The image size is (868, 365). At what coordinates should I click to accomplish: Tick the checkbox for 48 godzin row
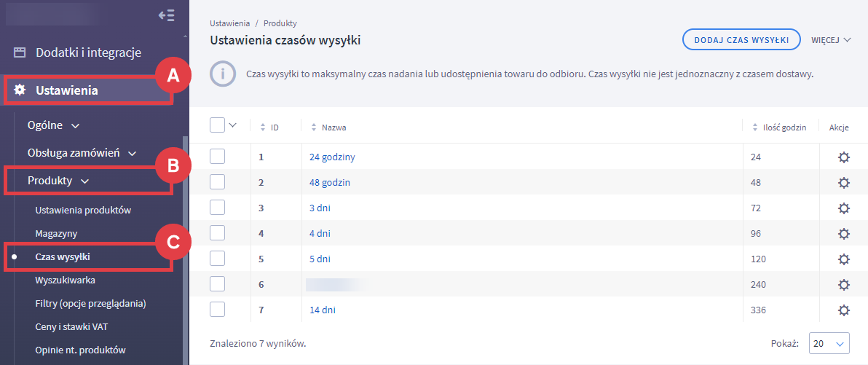pyautogui.click(x=218, y=182)
